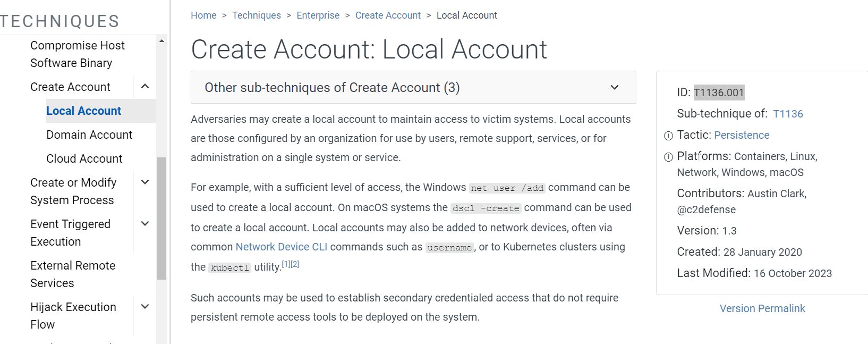Open Home breadcrumb link
868x344 pixels.
pyautogui.click(x=203, y=15)
